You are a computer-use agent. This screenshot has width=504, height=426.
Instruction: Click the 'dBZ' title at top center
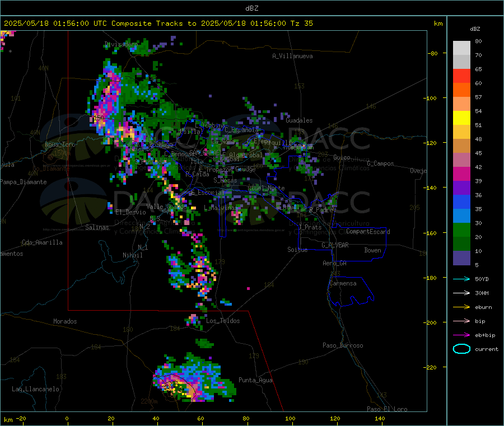(251, 8)
